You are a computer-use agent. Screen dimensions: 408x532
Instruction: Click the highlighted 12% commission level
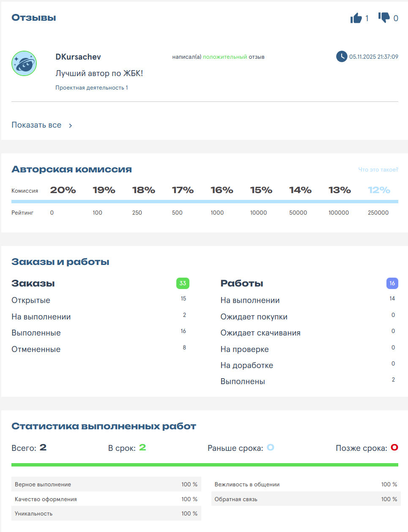[x=379, y=190]
